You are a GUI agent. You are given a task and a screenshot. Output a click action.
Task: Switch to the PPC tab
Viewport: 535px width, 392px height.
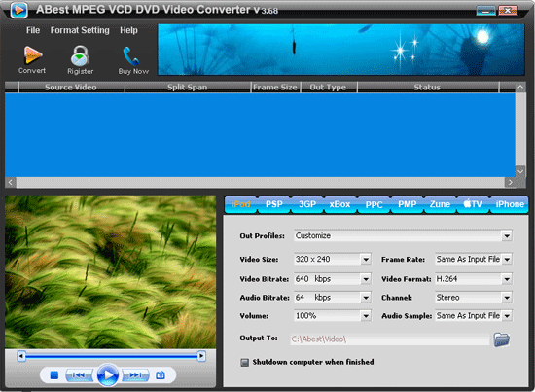(374, 204)
